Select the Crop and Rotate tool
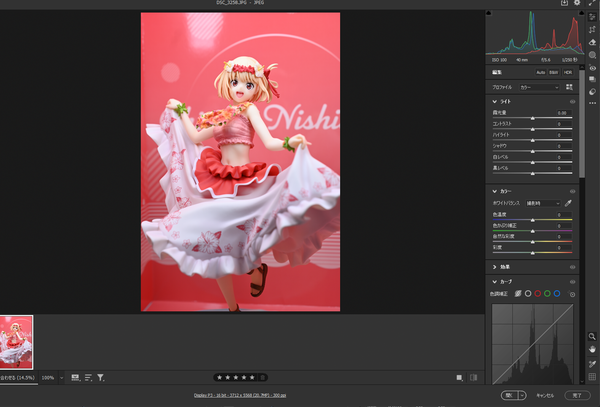The image size is (600, 407). (x=592, y=29)
